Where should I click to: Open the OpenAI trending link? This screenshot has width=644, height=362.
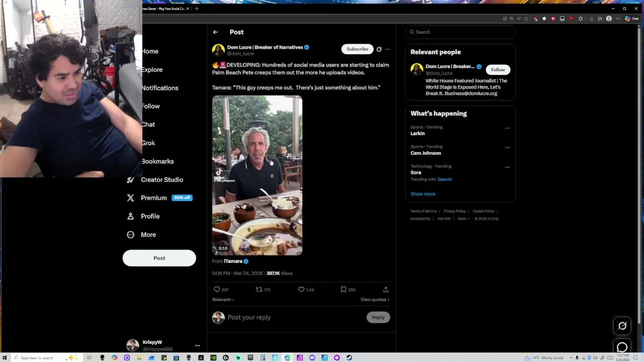pos(444,179)
